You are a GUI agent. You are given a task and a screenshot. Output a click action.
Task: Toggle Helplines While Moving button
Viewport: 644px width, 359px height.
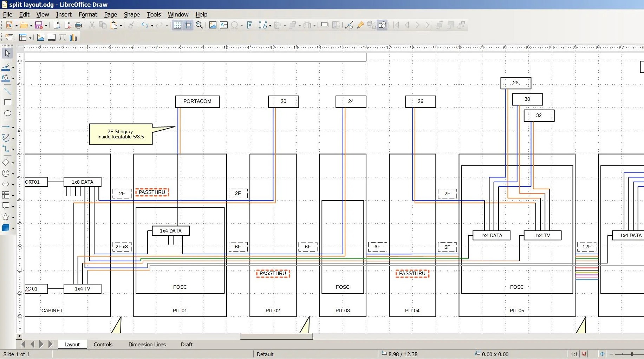[x=188, y=25]
